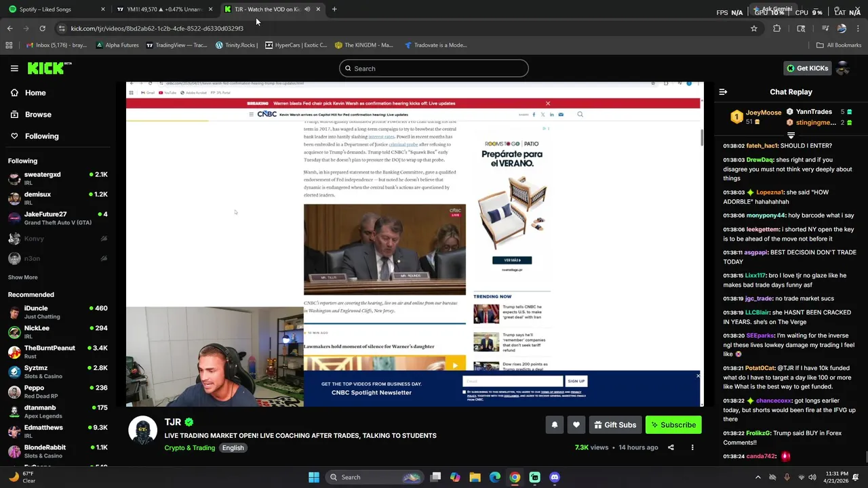Open the All Bookmarks folder

[839, 45]
